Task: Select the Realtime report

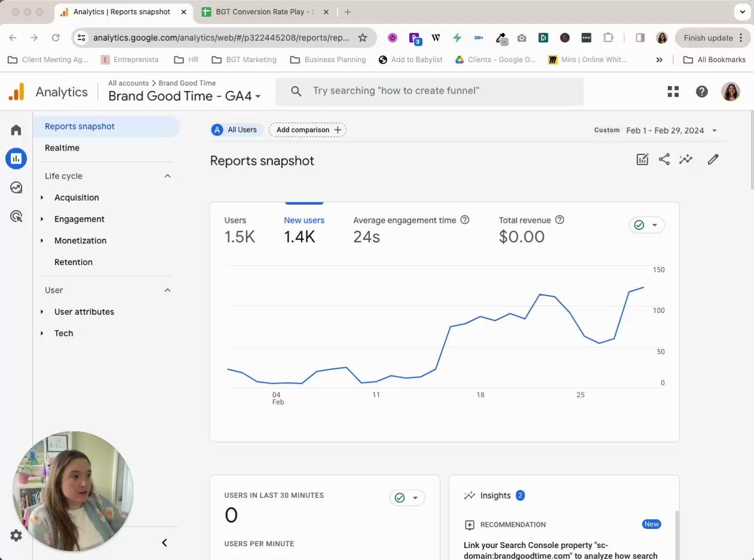Action: [x=62, y=148]
